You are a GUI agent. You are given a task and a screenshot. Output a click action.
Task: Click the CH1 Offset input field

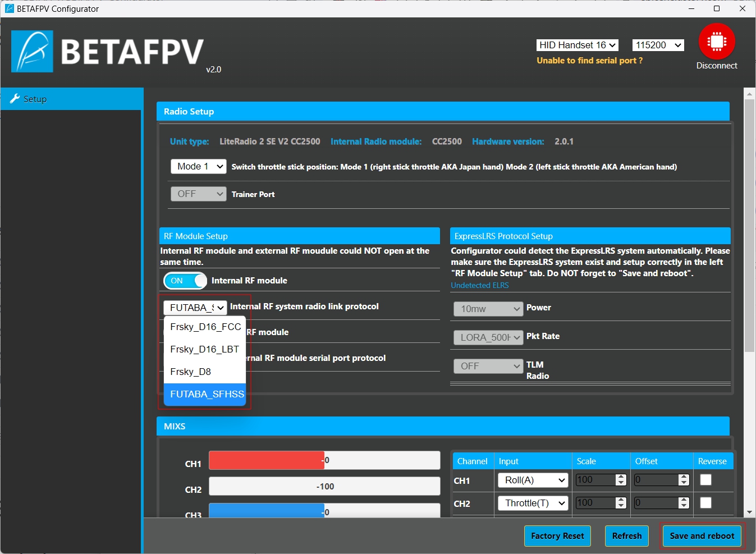click(x=656, y=480)
